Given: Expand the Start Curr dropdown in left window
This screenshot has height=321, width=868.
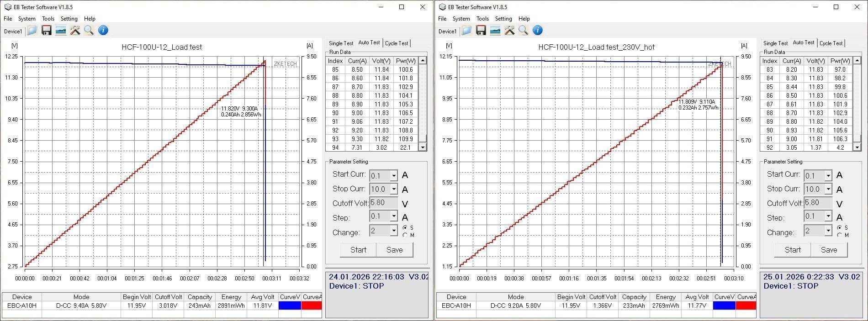Looking at the screenshot, I should click(x=393, y=176).
